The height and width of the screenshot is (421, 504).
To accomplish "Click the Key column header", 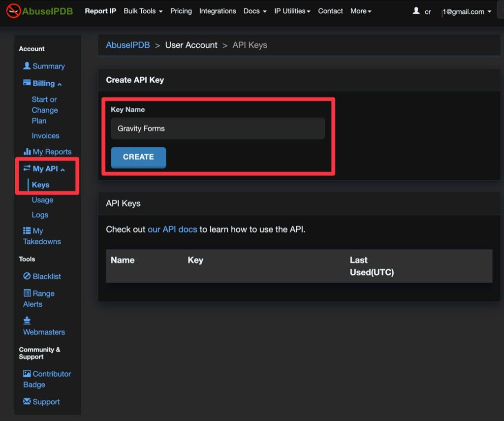I will [x=195, y=260].
